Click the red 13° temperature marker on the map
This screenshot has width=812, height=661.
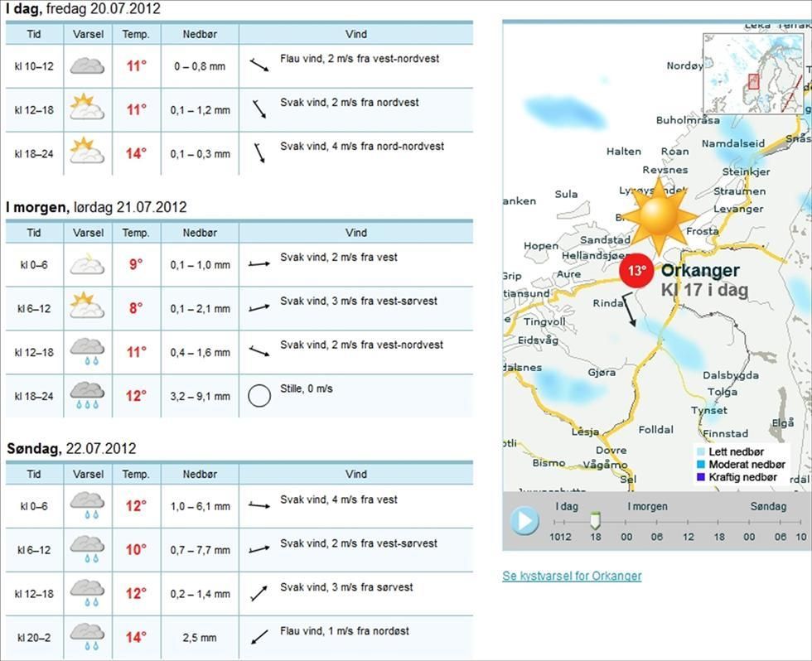(636, 270)
